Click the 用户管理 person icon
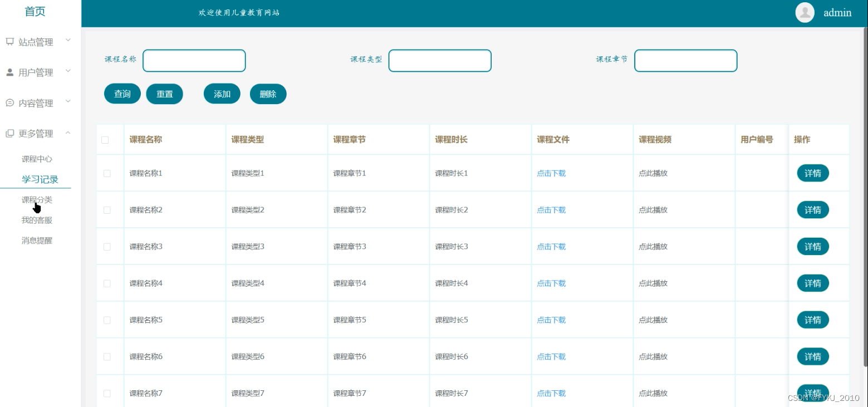The image size is (868, 407). coord(9,72)
